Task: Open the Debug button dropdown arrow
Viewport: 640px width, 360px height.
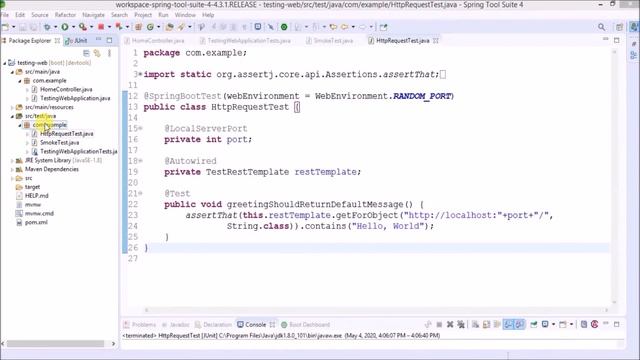Action: coord(56,27)
